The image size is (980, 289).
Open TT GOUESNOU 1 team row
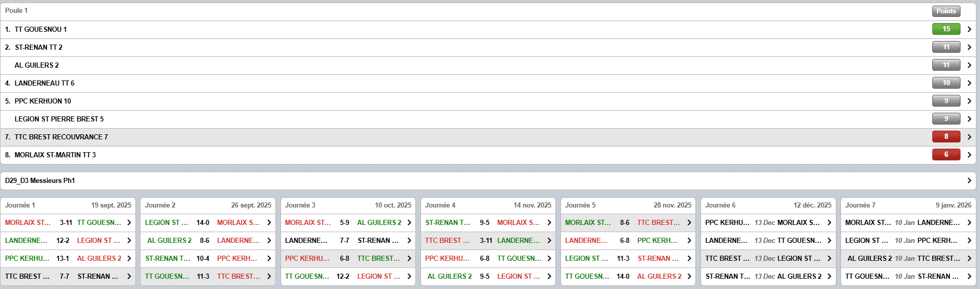point(41,29)
